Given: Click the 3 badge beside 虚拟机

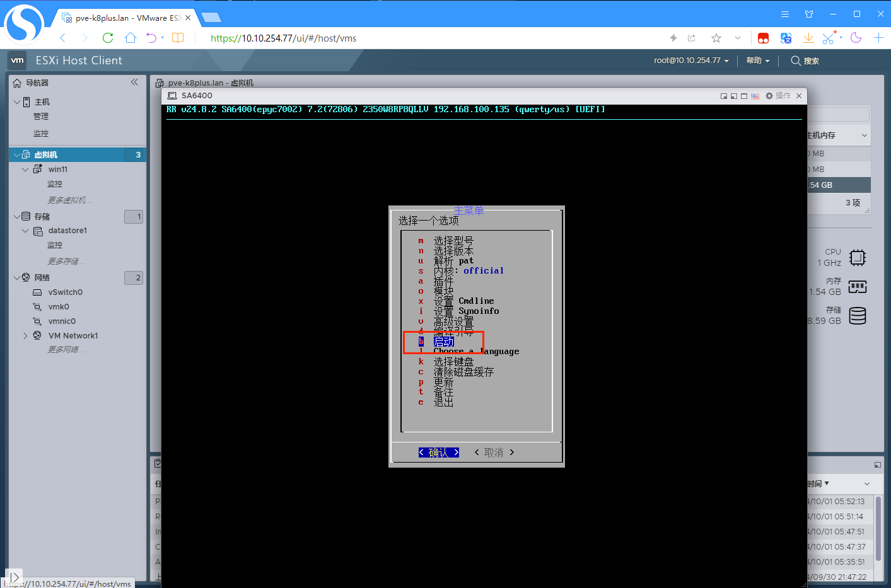Looking at the screenshot, I should tap(134, 154).
